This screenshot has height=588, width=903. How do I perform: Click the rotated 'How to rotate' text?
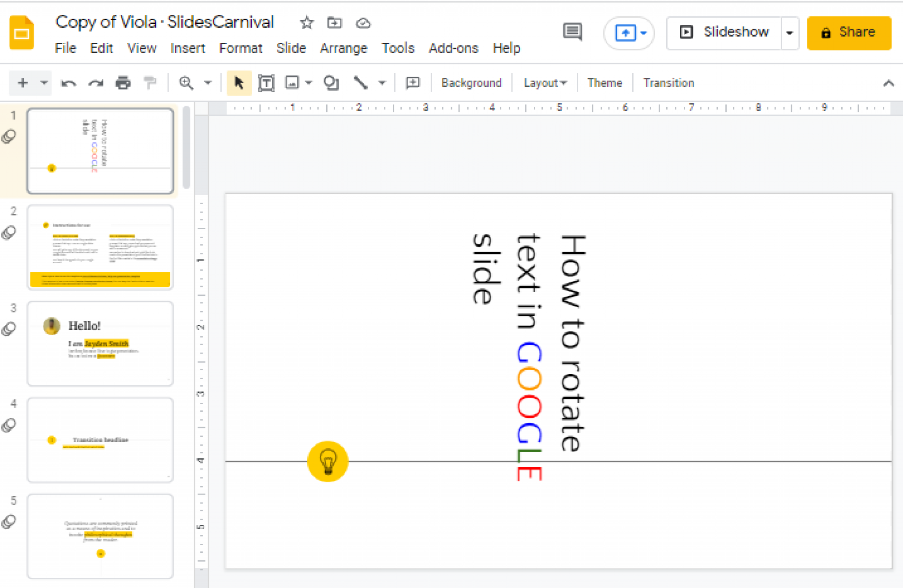pyautogui.click(x=573, y=343)
